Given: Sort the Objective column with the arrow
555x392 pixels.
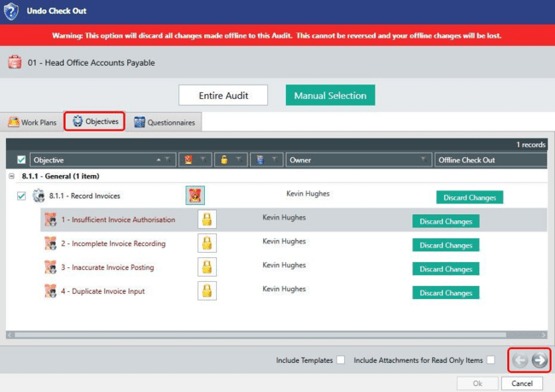Looking at the screenshot, I should click(x=158, y=160).
